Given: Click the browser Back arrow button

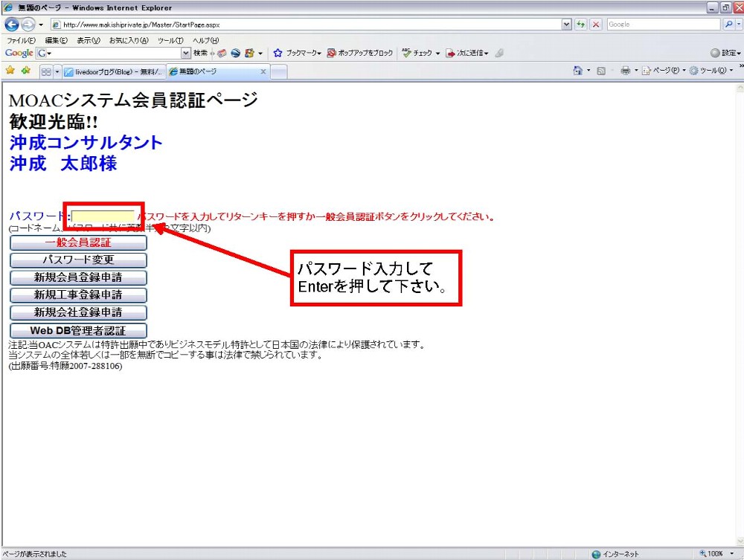Looking at the screenshot, I should click(x=12, y=24).
